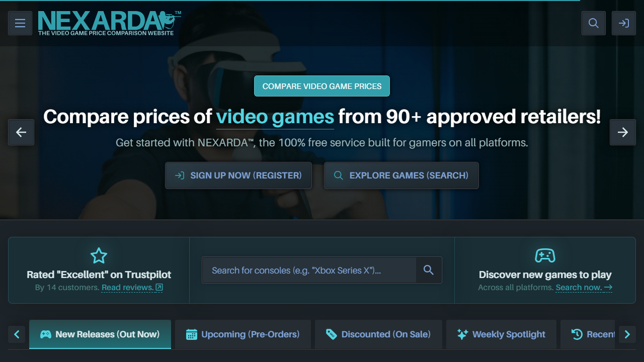The height and width of the screenshot is (362, 644).
Task: Click the calendar icon on Upcoming tab
Action: tap(193, 334)
